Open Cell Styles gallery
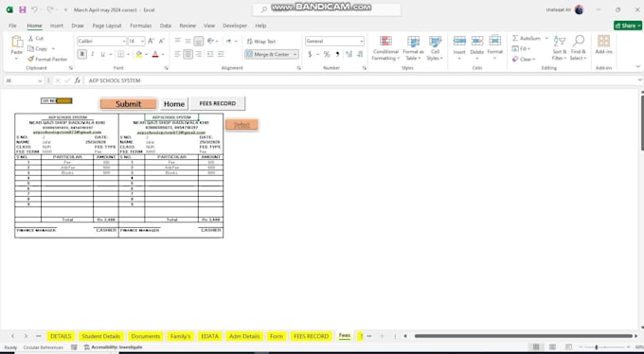This screenshot has width=644, height=354. click(435, 48)
